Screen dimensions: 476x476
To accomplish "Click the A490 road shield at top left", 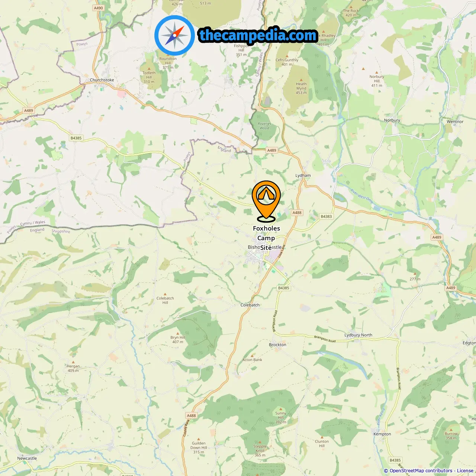I will (x=99, y=8).
